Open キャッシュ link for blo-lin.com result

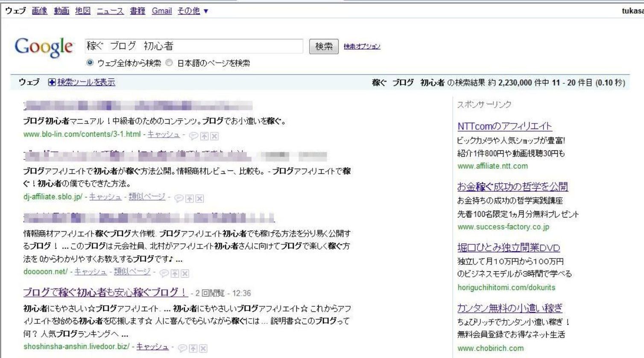(164, 134)
